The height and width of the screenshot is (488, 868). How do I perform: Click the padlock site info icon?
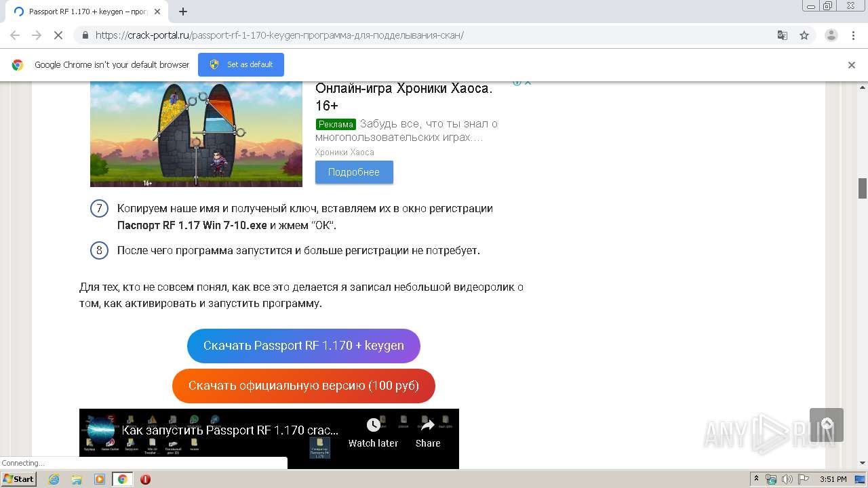pos(85,35)
